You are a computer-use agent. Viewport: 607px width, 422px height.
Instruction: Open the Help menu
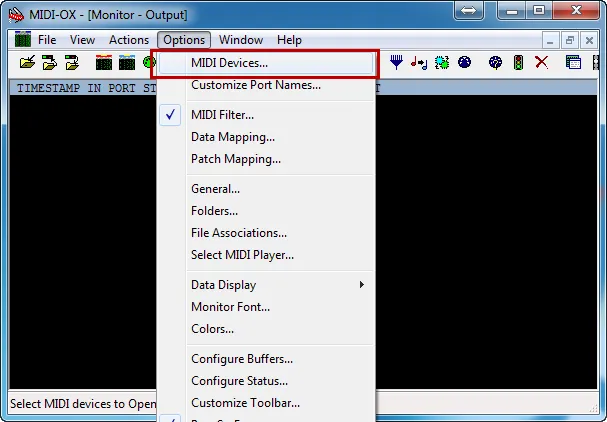coord(289,40)
